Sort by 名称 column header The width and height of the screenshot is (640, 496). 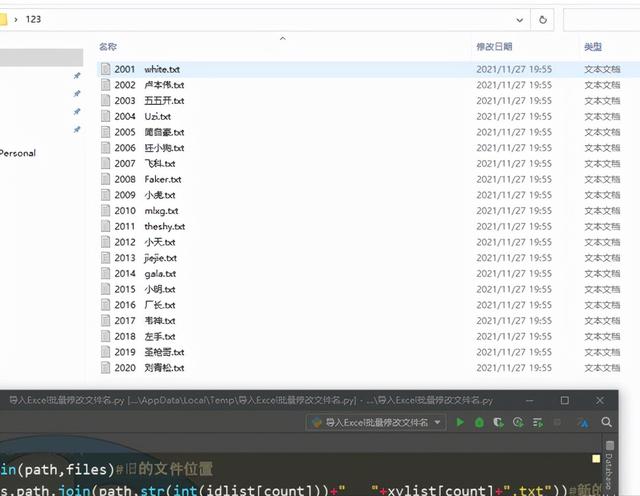[x=108, y=47]
